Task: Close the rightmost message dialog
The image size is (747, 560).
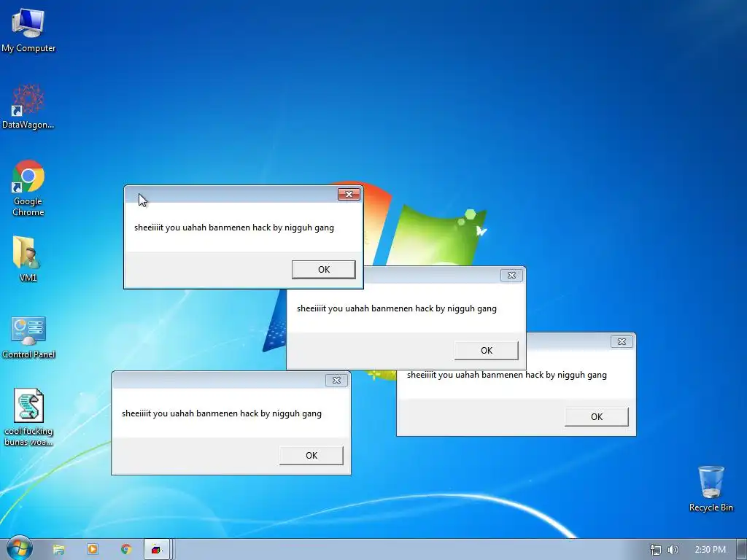Action: click(622, 341)
